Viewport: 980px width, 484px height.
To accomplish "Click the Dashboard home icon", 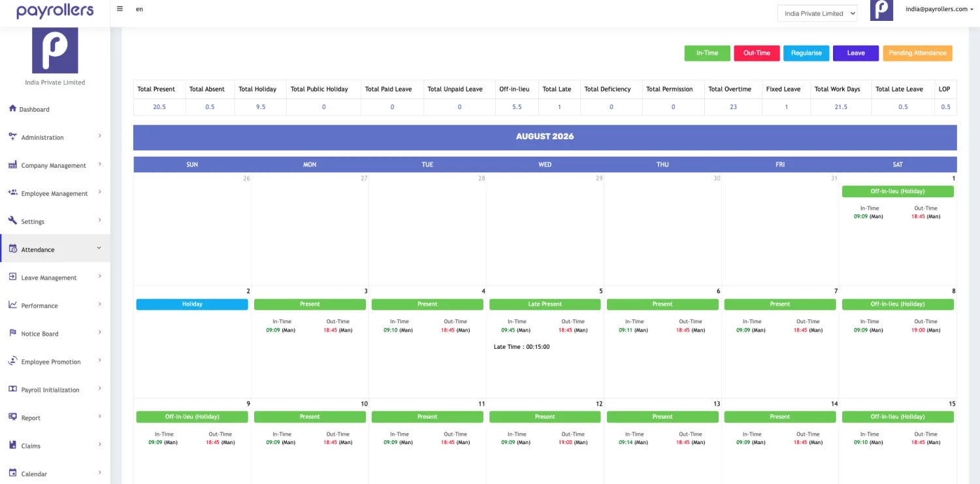I will tap(12, 108).
